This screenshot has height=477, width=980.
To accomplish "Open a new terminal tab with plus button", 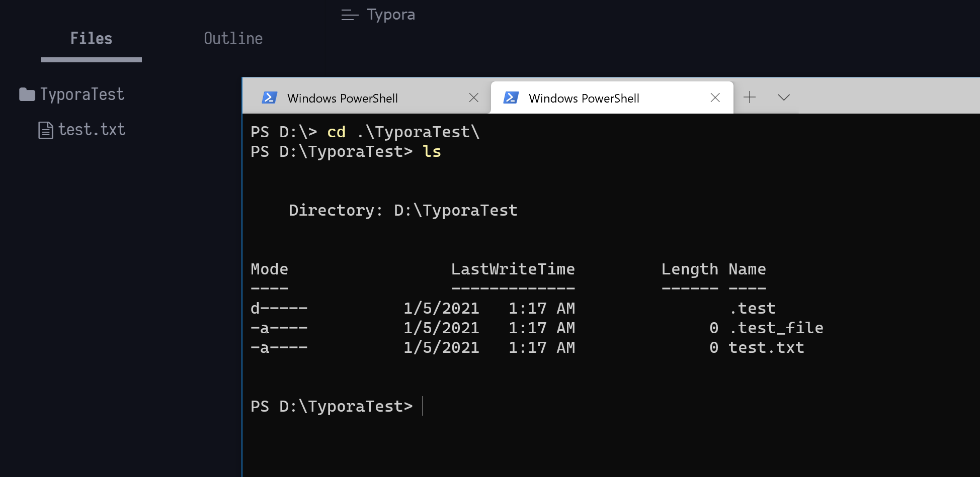I will tap(750, 97).
